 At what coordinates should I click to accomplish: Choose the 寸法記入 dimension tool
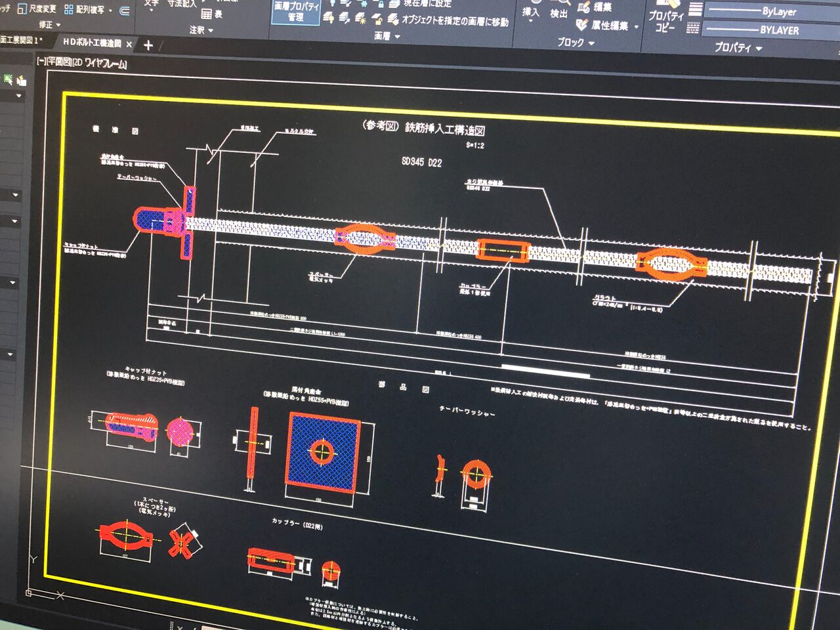182,4
